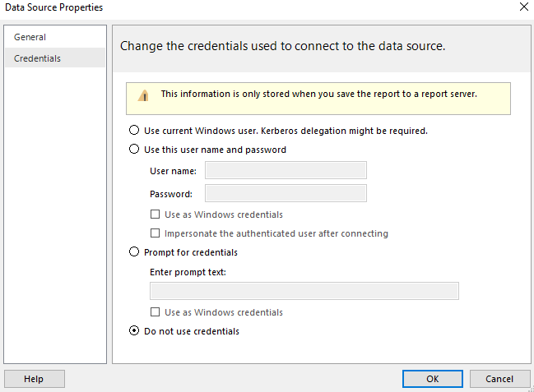Click the 'Change the credentials' header text
Screen dimensions: 534x392
click(283, 46)
